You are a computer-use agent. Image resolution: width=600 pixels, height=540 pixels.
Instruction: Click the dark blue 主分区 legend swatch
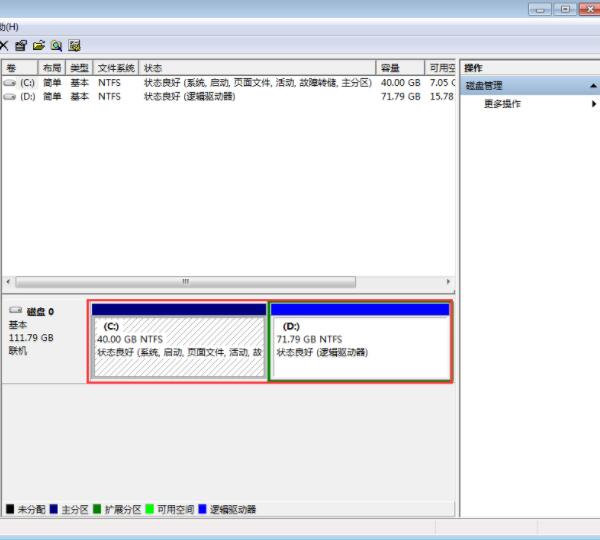click(54, 509)
